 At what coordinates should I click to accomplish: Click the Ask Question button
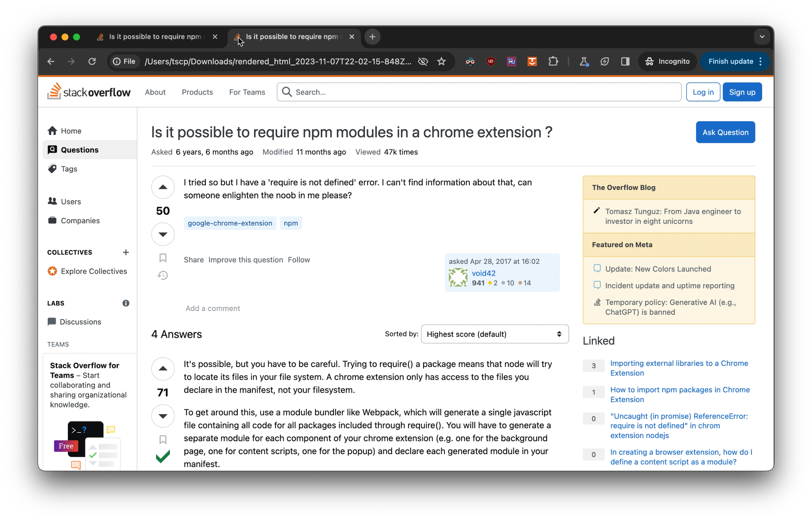click(725, 132)
